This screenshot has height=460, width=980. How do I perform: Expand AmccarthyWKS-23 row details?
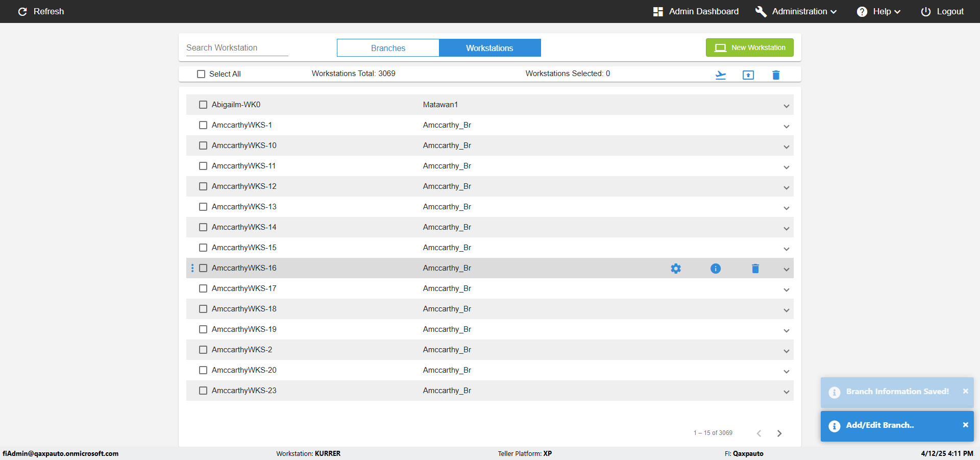point(787,392)
